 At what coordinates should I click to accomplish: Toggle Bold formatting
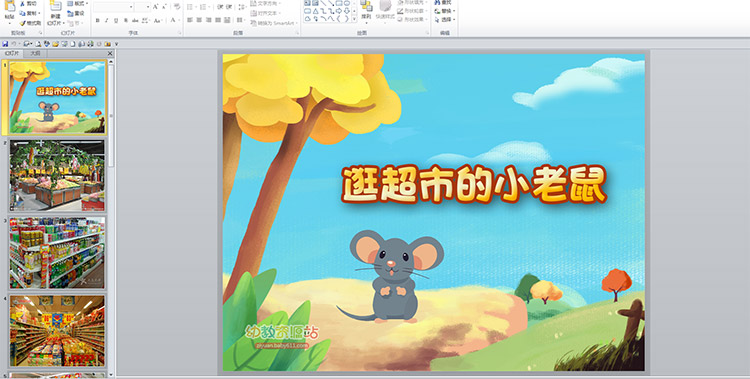98,20
